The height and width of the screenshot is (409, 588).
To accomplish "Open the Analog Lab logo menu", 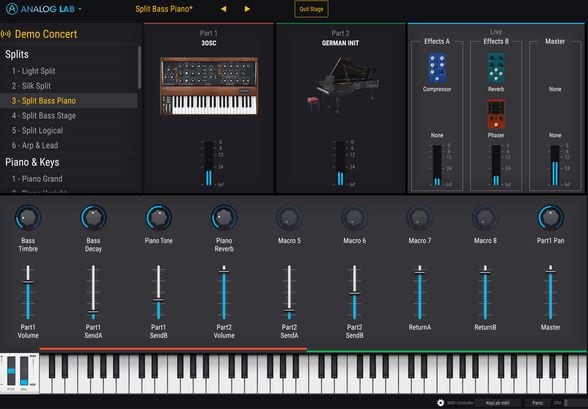I will [44, 9].
